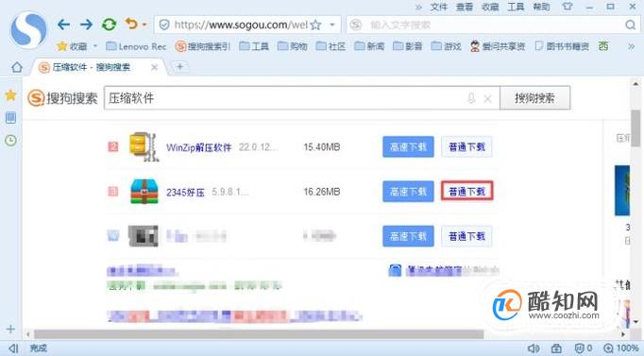
Task: Open the 社区 bookmark folder
Action: (x=330, y=46)
